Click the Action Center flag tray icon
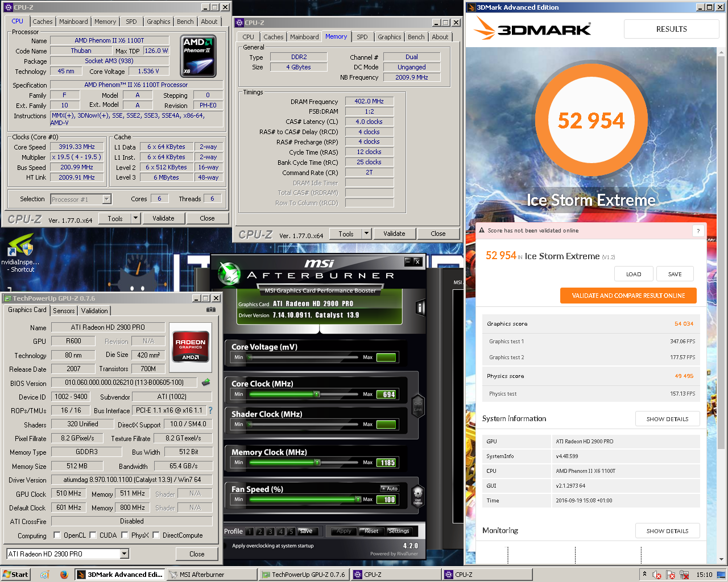Image resolution: width=728 pixels, height=582 pixels. coord(670,575)
